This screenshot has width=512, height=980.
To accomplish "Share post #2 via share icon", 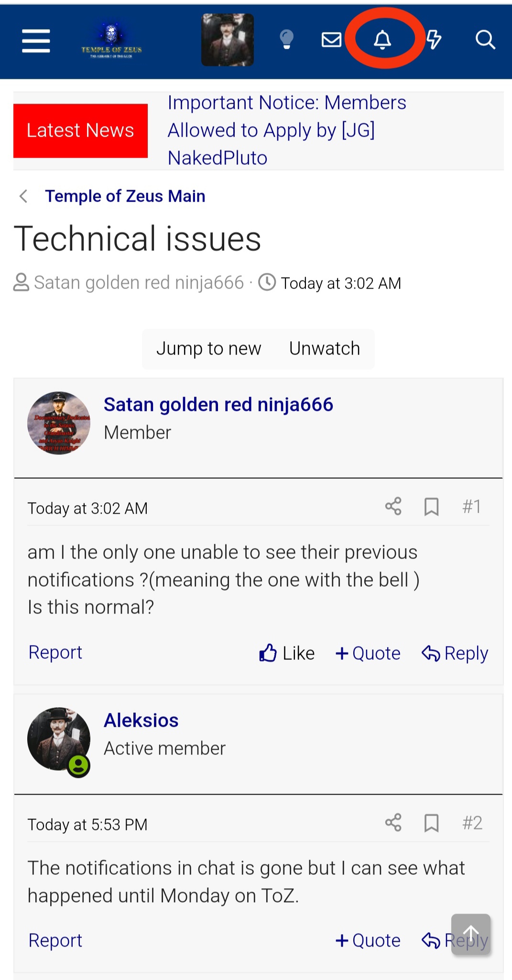I will (393, 823).
